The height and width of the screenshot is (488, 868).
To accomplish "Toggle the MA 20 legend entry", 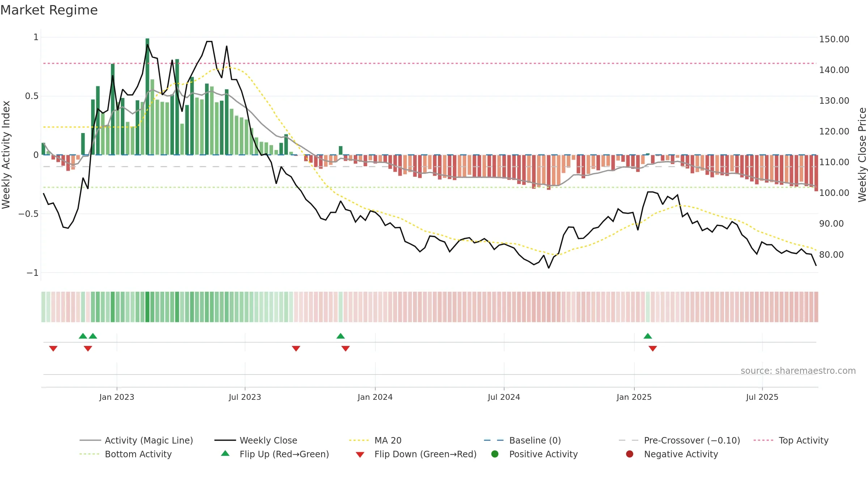I will (375, 440).
